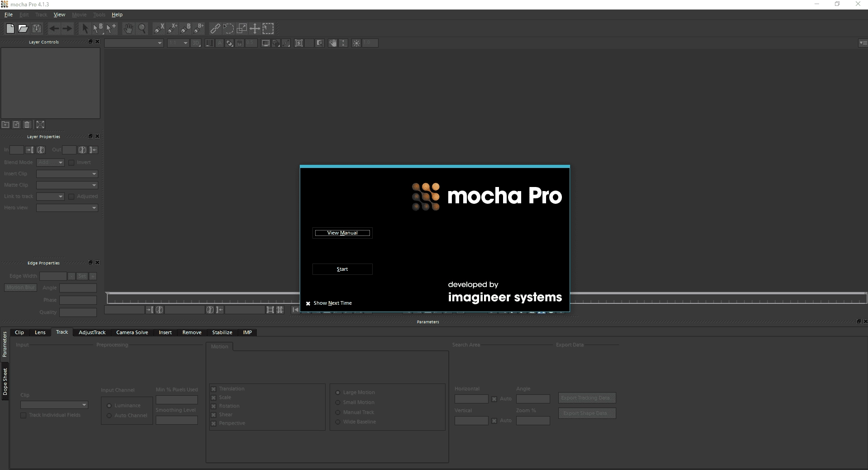The width and height of the screenshot is (868, 470).
Task: Open the File menu
Action: (9, 14)
